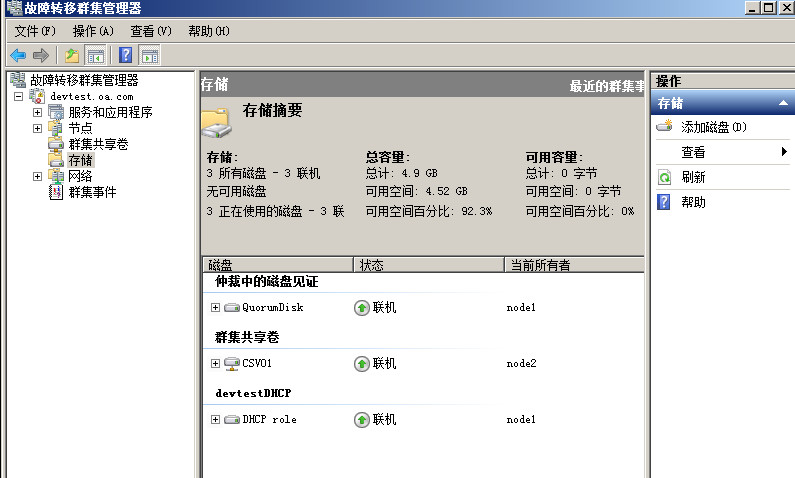Open the 帮助(H) menu in menu bar
Image resolution: width=795 pixels, height=478 pixels.
pyautogui.click(x=209, y=31)
